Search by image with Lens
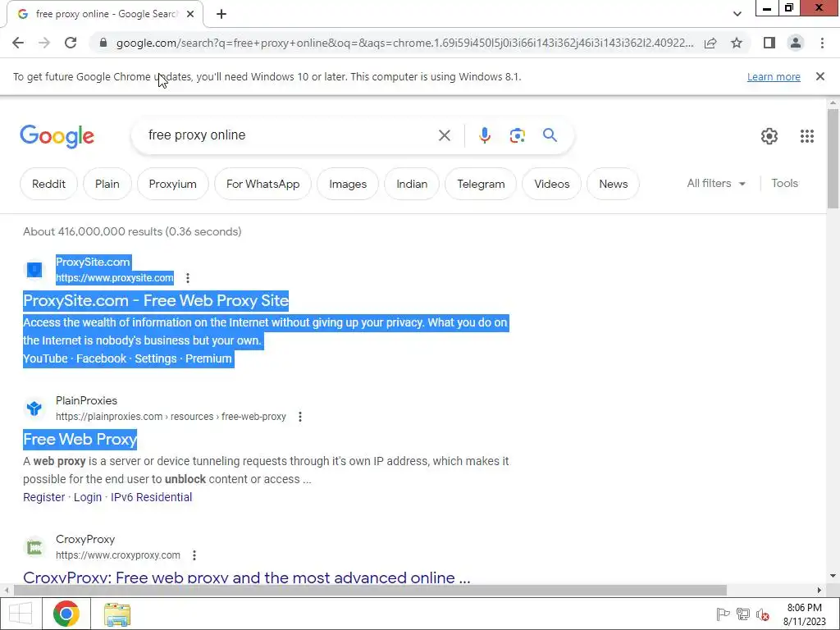The width and height of the screenshot is (840, 630). pos(517,135)
